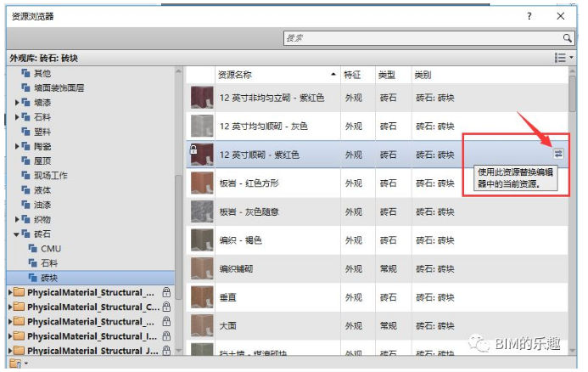The height and width of the screenshot is (372, 588).
Task: Collapse the 砖石 tree node
Action: [x=16, y=234]
